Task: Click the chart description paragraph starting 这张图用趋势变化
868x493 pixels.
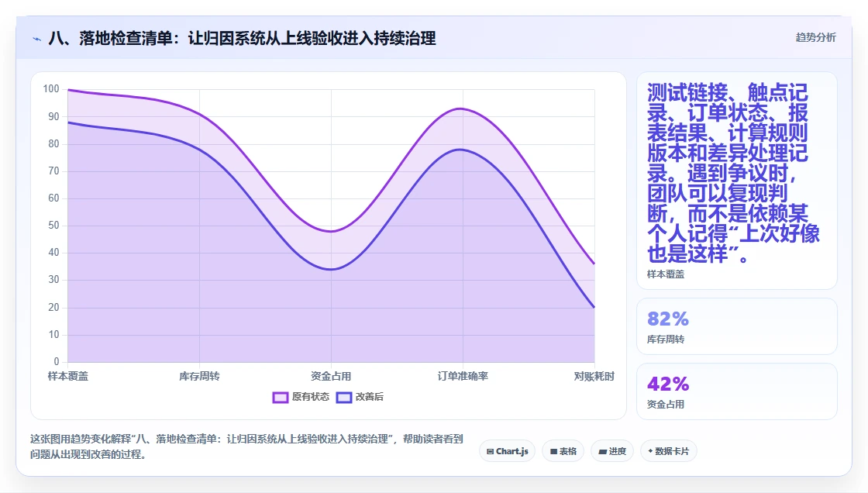Action: 246,446
